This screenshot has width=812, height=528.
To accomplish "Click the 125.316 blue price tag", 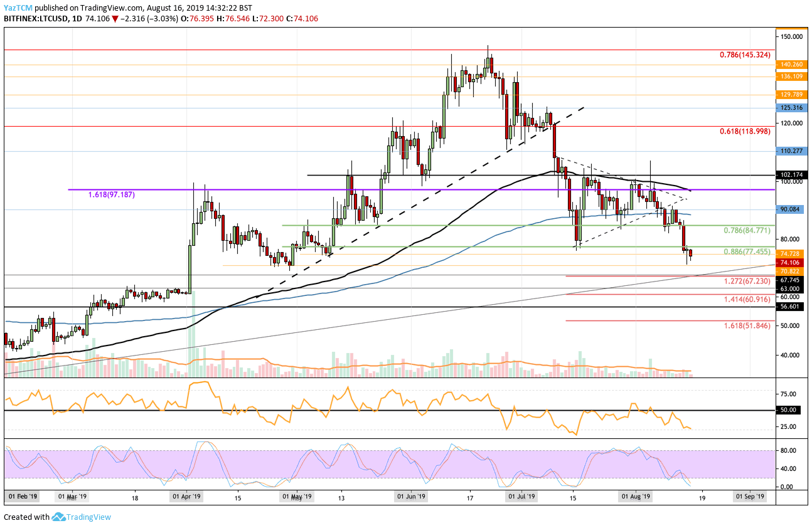I will pos(791,108).
